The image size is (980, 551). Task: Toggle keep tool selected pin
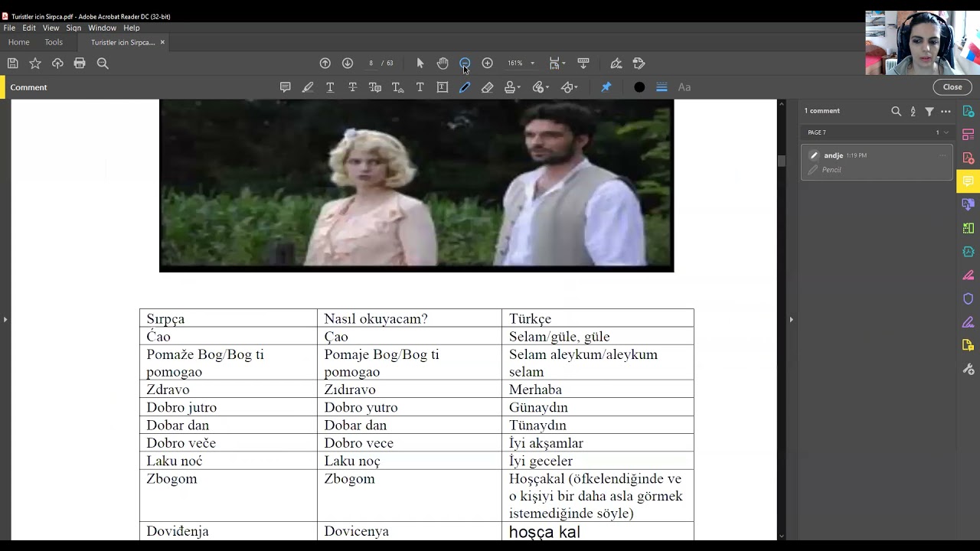tap(606, 87)
